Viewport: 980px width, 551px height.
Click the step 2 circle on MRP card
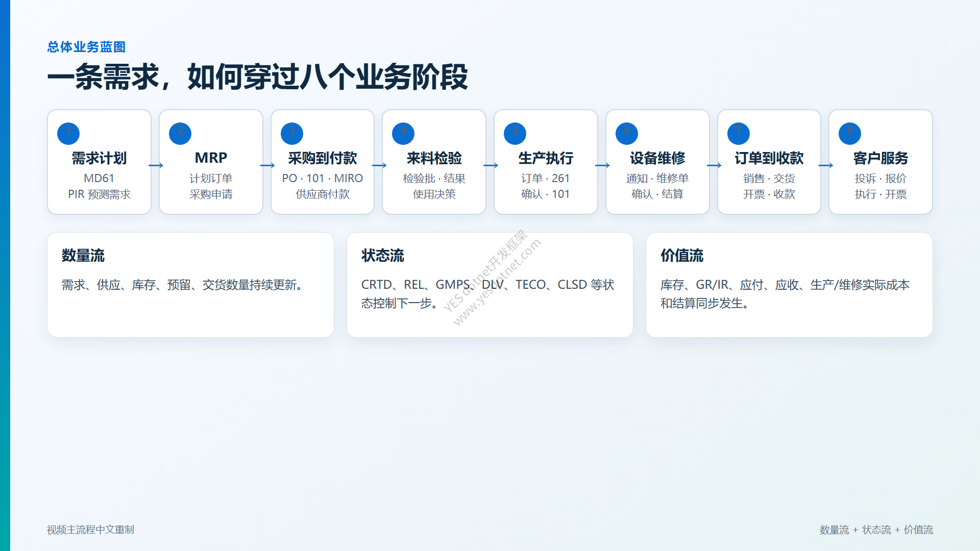coord(180,134)
